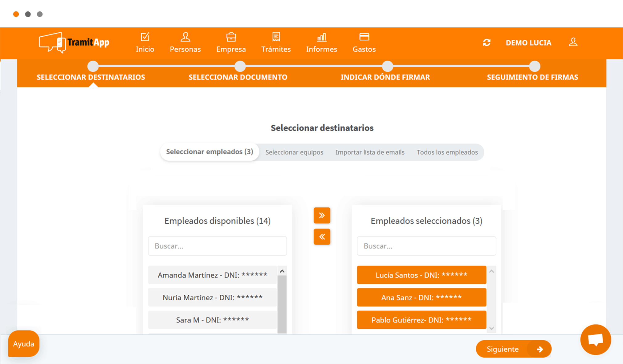The image size is (623, 364).
Task: Click SELECCIONAR DOCUMENTO step label
Action: tap(238, 77)
